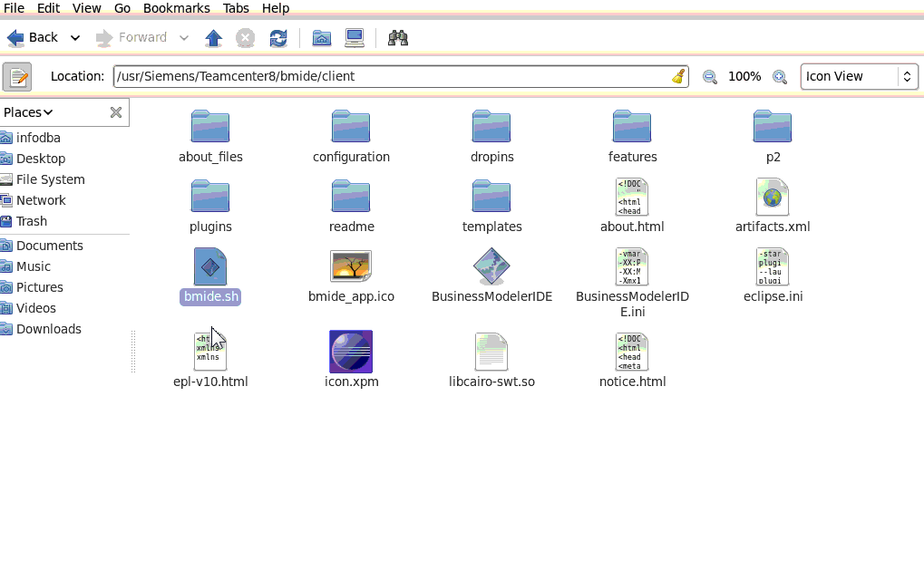Image resolution: width=924 pixels, height=570 pixels.
Task: Select the features folder icon
Action: [632, 127]
